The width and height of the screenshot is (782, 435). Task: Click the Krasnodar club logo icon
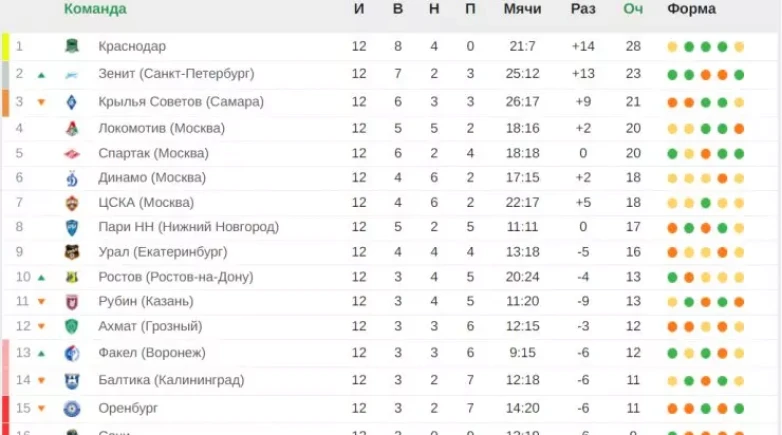click(x=72, y=47)
